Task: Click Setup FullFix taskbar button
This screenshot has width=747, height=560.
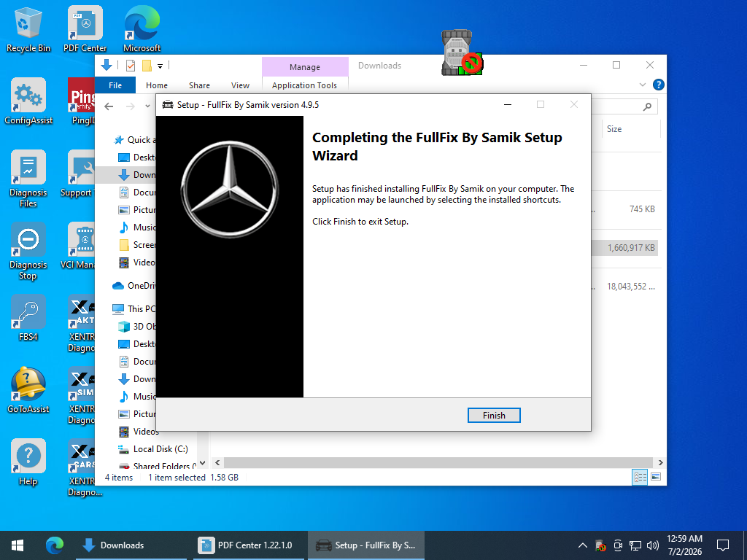Action: click(365, 545)
